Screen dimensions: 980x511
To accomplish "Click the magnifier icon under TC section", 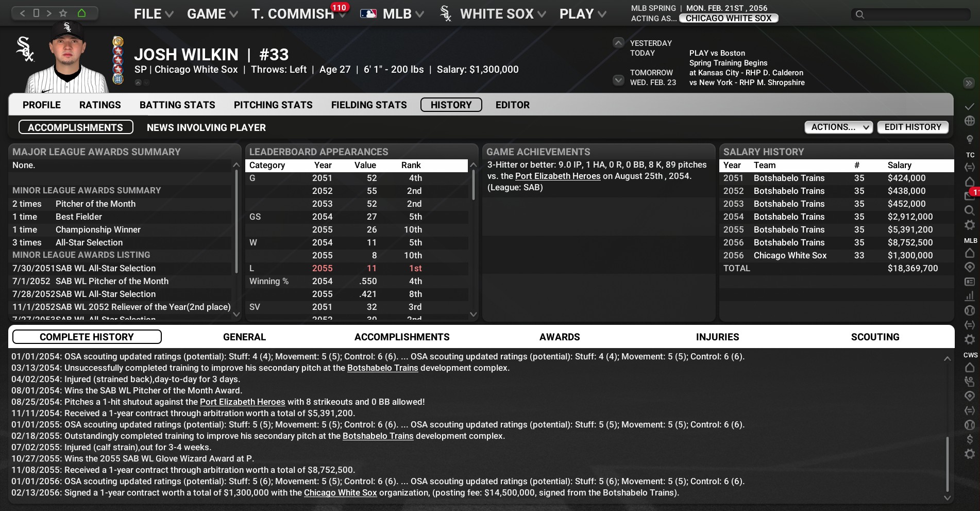I will tap(969, 210).
